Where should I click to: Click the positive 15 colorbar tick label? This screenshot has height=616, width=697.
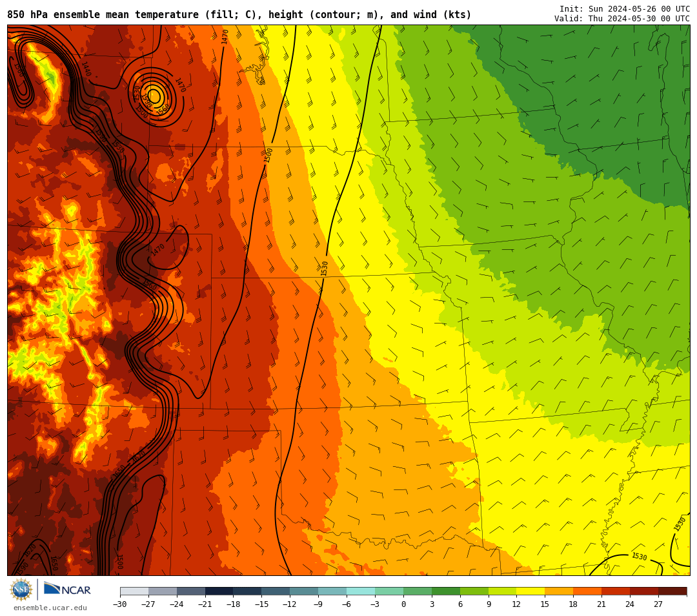(x=545, y=604)
